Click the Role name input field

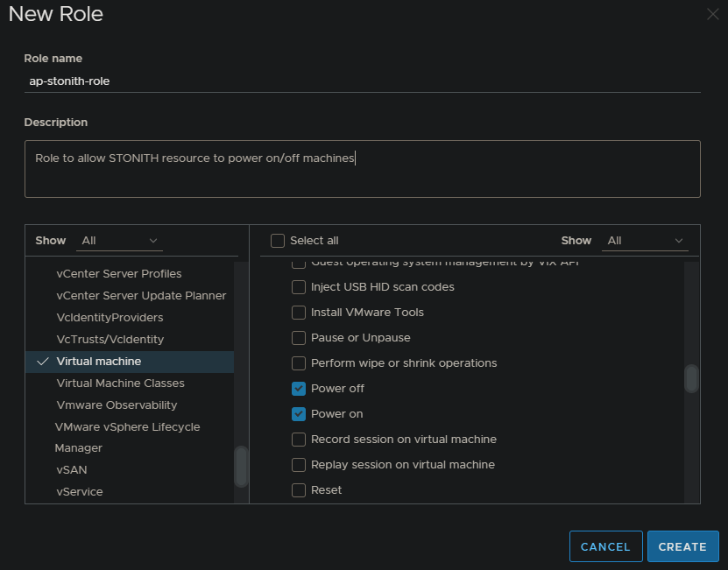(362, 81)
